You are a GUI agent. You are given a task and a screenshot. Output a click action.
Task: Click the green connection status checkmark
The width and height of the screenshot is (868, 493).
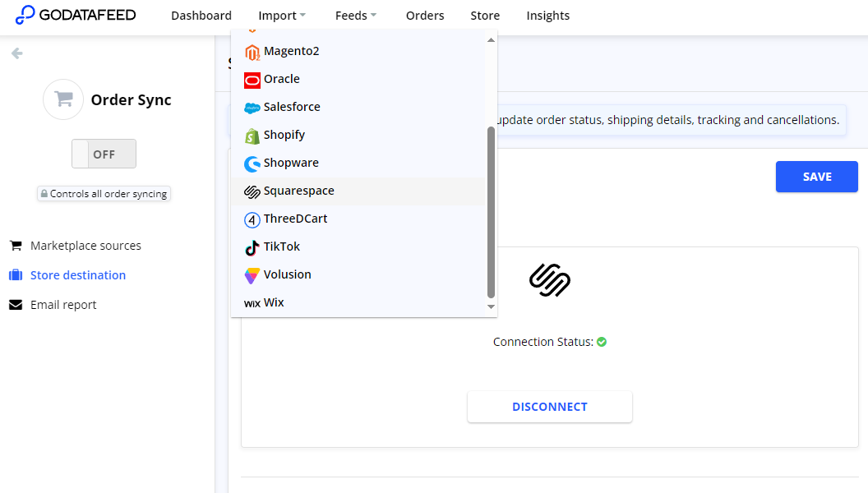pyautogui.click(x=602, y=342)
